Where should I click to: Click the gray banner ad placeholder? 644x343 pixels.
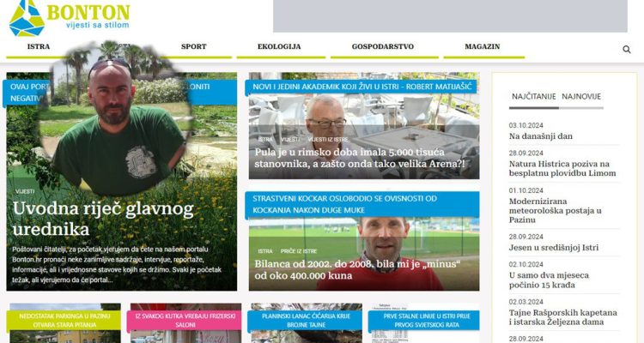coord(450,16)
